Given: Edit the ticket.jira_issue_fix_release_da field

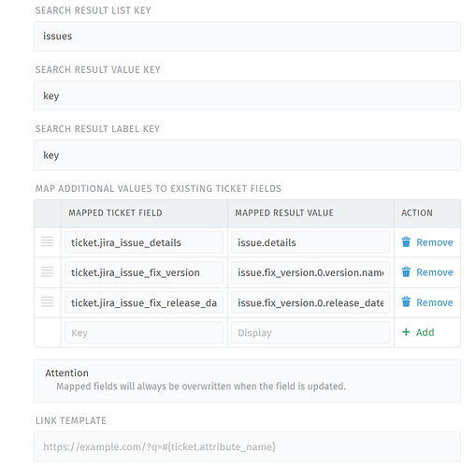Looking at the screenshot, I should (x=144, y=302).
